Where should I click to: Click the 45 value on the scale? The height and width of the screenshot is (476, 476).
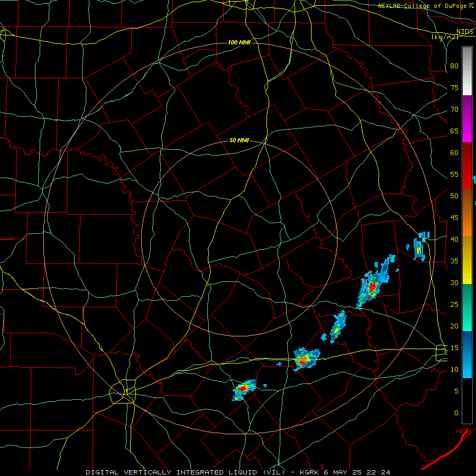(x=454, y=218)
